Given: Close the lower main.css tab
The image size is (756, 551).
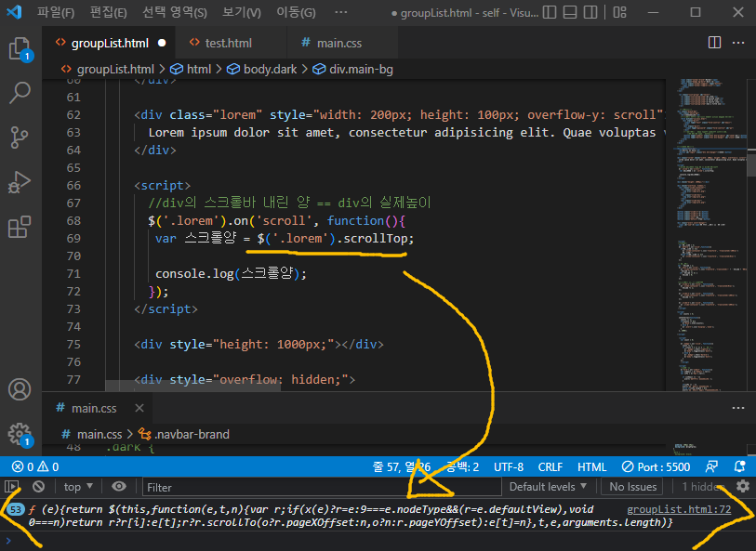Looking at the screenshot, I should [139, 408].
